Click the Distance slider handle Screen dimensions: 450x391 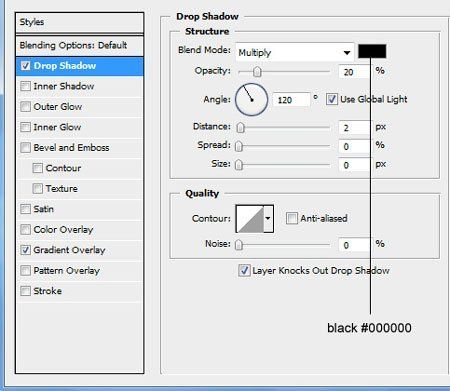point(240,127)
